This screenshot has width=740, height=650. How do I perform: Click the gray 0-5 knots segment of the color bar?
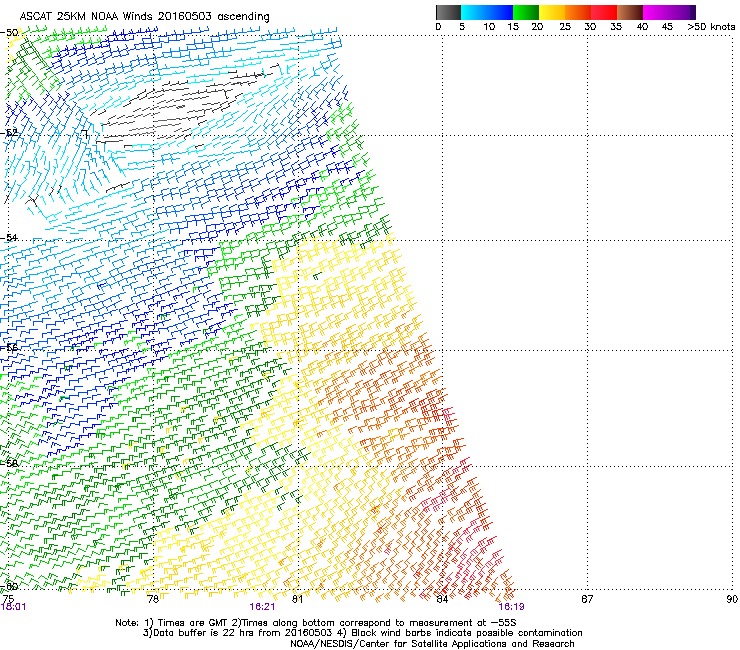pos(449,12)
